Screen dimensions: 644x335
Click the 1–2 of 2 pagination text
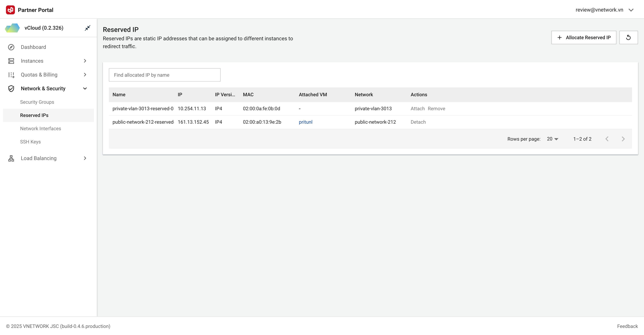click(582, 139)
